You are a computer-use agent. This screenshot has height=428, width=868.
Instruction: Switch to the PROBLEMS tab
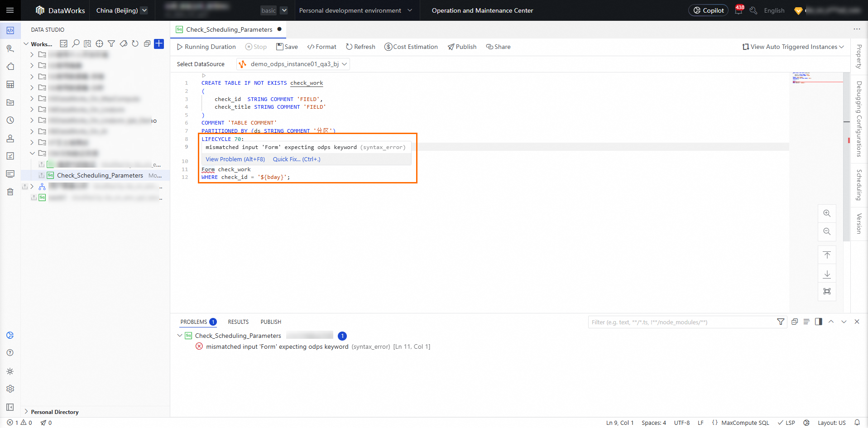coord(198,322)
